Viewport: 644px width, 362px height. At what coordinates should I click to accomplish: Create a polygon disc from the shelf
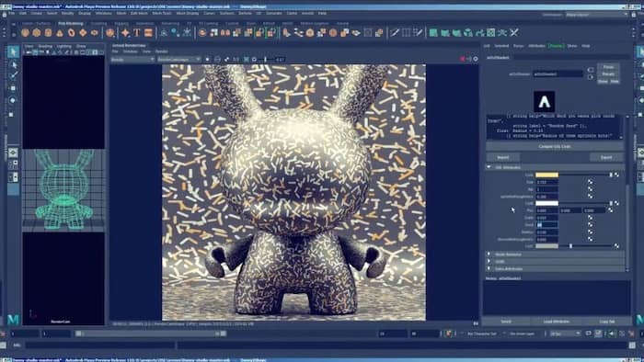pos(95,33)
